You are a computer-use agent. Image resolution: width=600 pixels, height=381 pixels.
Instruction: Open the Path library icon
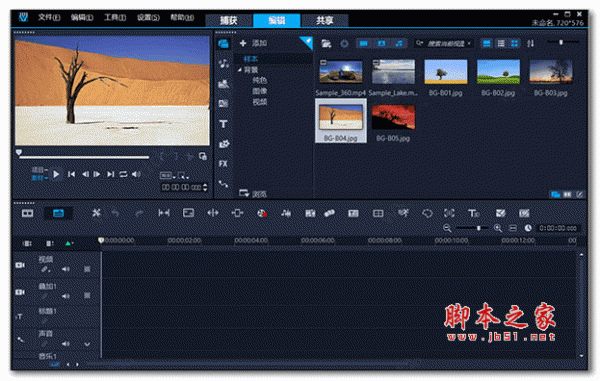click(223, 184)
